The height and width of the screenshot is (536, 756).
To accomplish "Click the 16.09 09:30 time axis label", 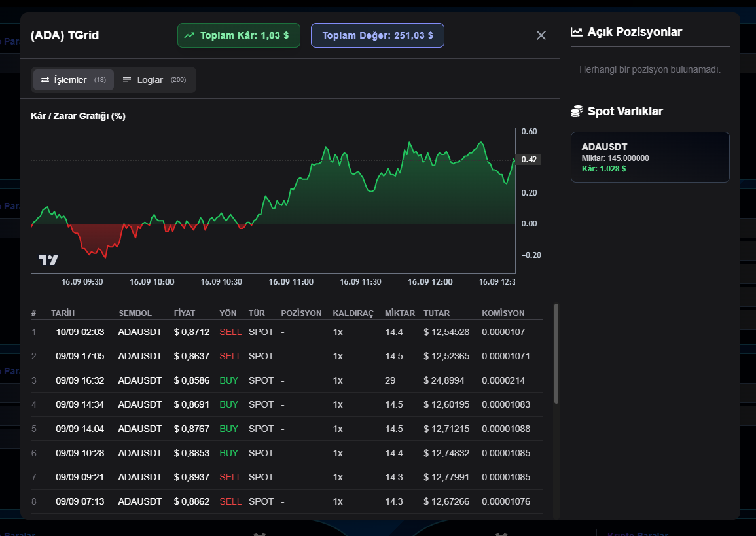I will [x=82, y=282].
